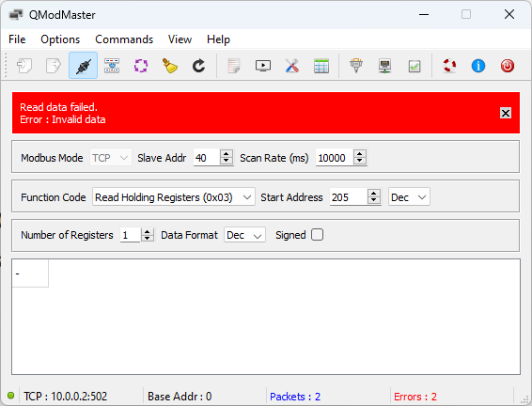Screen dimensions: 532x406
Task: Open the Options menu
Action: [60, 39]
